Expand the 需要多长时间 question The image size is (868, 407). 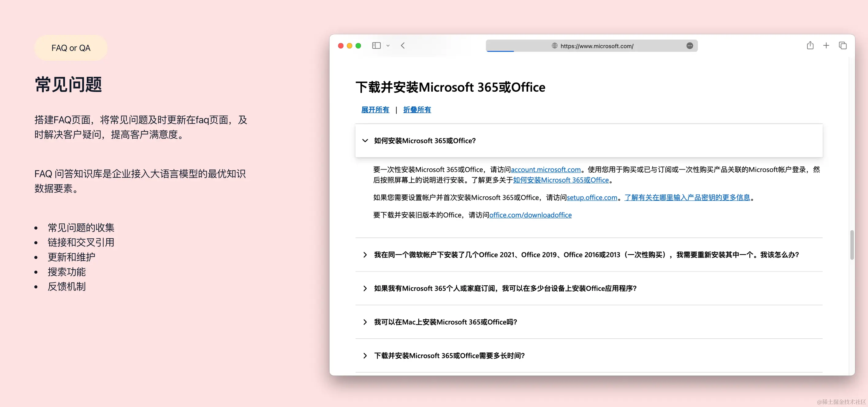click(x=449, y=356)
